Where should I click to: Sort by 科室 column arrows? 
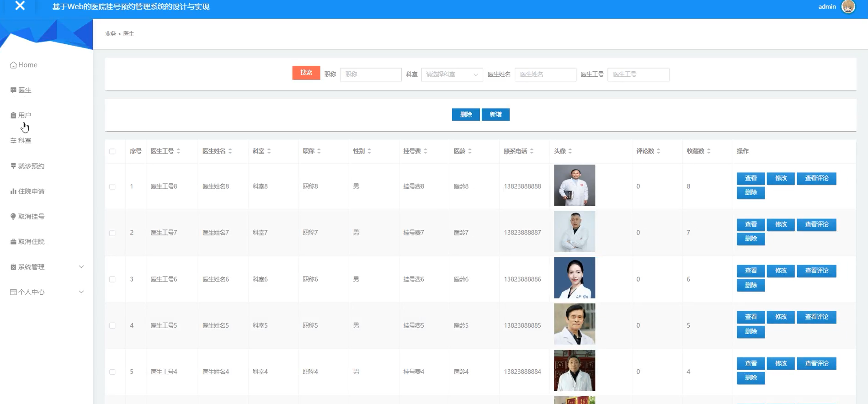click(269, 151)
